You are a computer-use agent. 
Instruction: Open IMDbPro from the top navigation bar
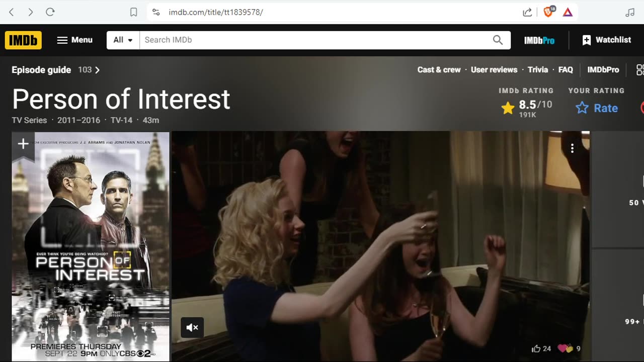(x=539, y=40)
